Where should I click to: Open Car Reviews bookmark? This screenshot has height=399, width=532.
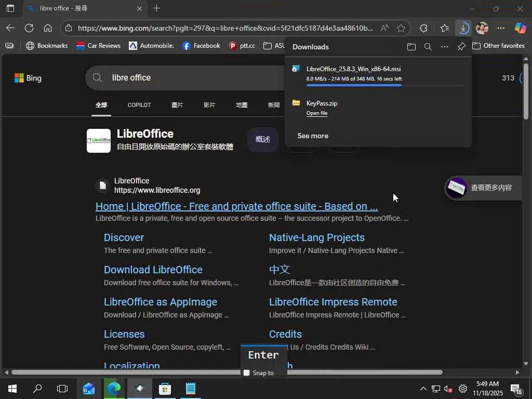[x=98, y=46]
